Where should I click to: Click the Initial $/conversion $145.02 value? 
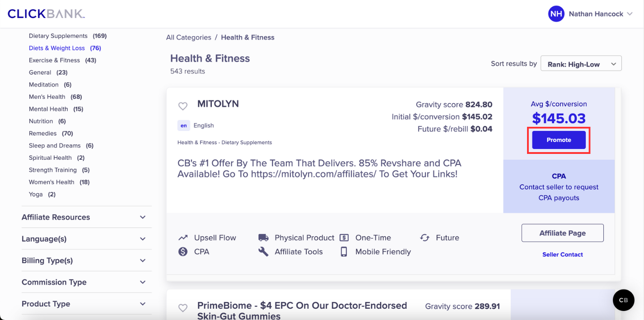click(477, 117)
